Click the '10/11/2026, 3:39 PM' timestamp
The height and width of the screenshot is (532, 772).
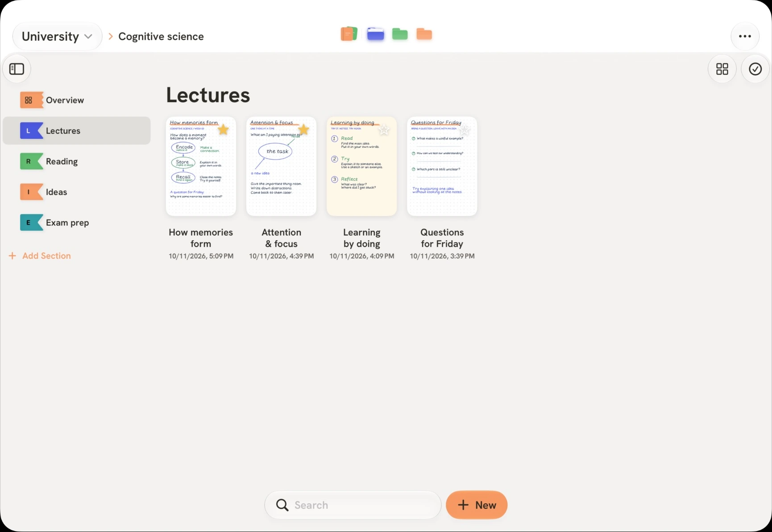pyautogui.click(x=442, y=256)
